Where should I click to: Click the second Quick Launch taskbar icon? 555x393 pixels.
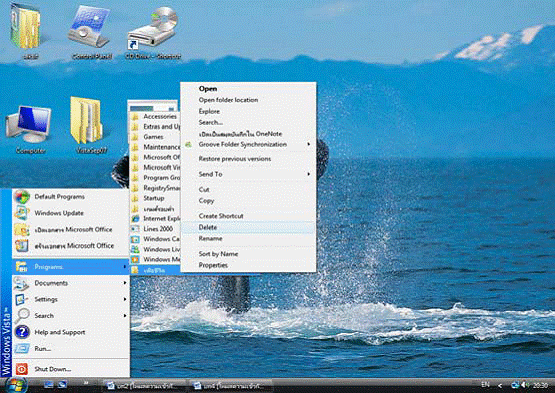coord(63,385)
